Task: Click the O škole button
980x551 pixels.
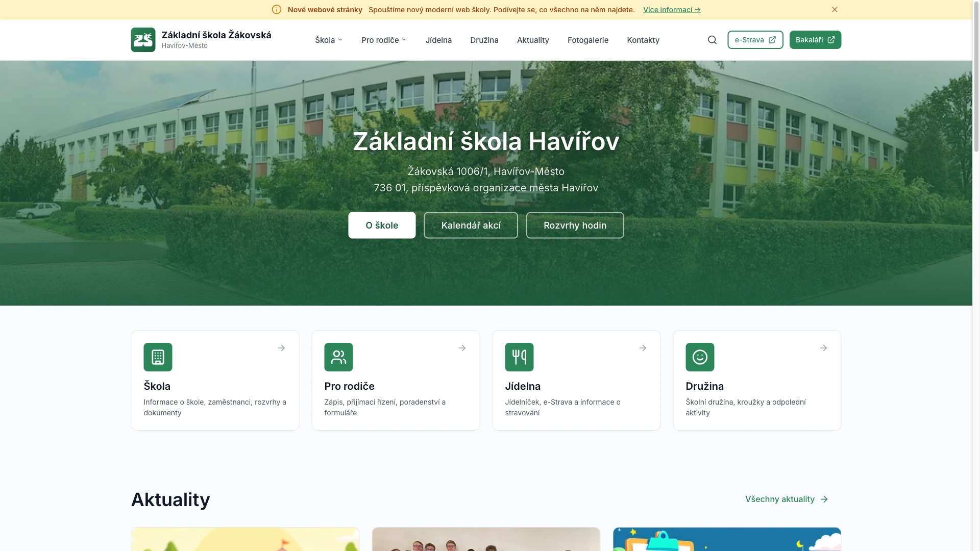Action: coord(381,225)
